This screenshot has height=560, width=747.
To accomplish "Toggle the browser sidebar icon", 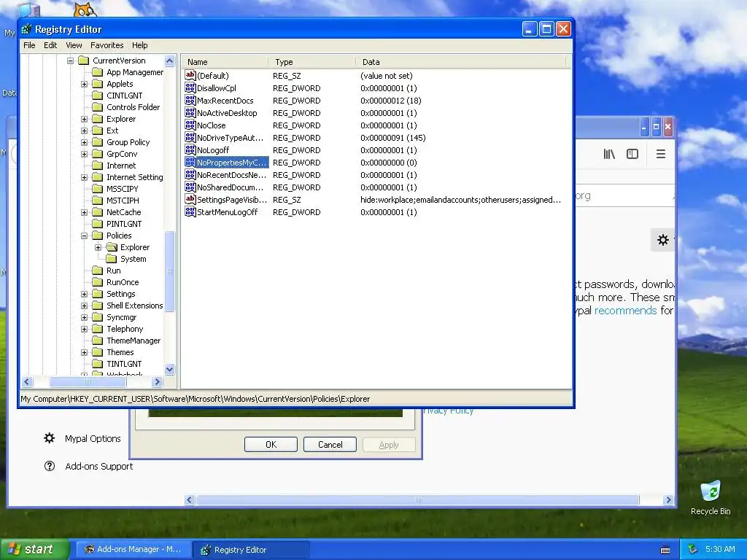I will point(632,154).
